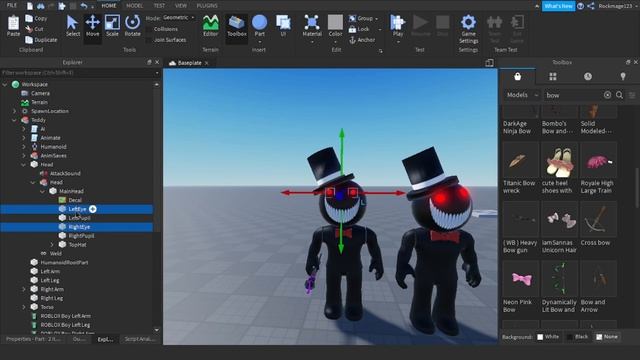Expand the Torso node
Viewport: 640px width, 360px height.
pyautogui.click(x=24, y=307)
